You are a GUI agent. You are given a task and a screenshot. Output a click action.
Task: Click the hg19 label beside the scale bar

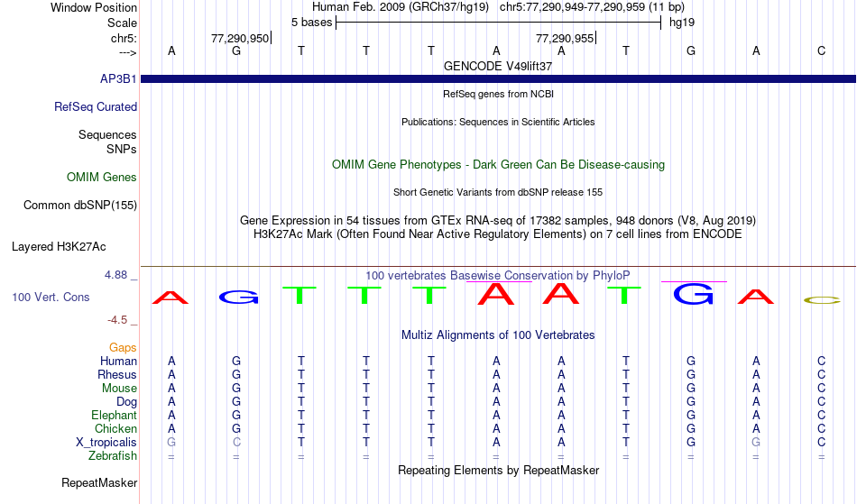[682, 23]
